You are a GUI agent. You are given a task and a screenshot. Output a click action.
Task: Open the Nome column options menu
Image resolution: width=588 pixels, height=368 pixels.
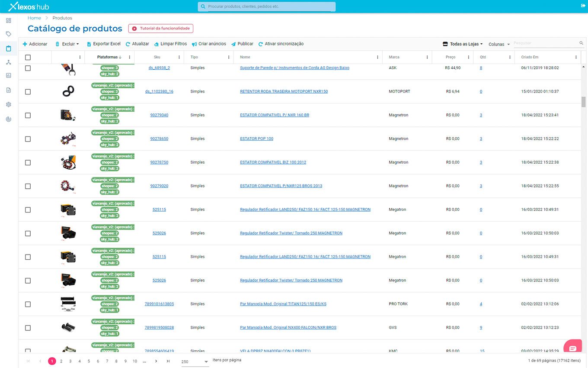coord(377,57)
